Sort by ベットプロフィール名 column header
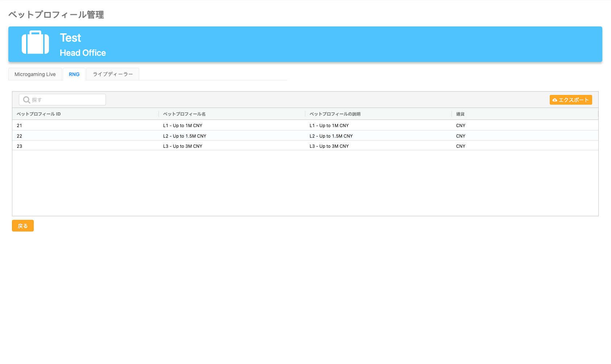This screenshot has width=611, height=364. coord(184,114)
